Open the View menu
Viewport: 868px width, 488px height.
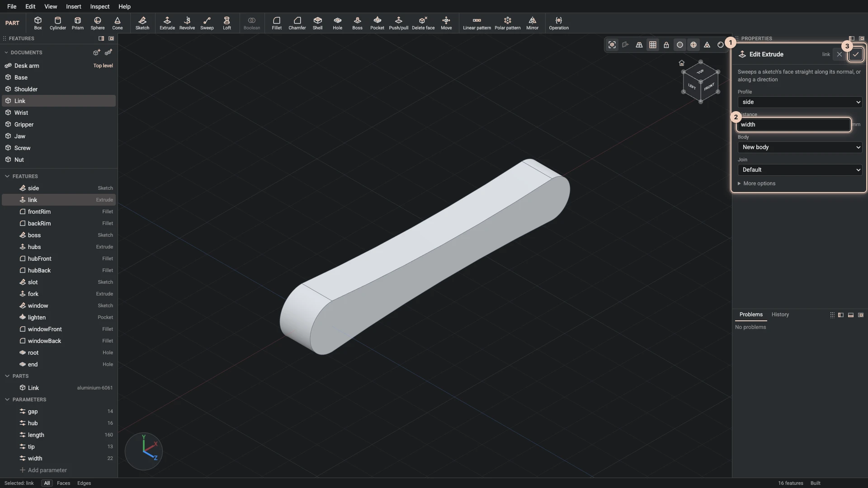point(51,6)
